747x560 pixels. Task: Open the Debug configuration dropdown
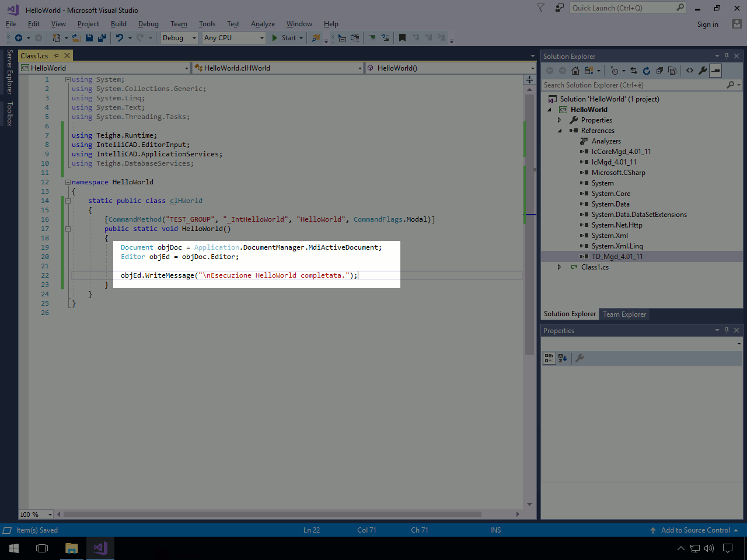point(180,38)
